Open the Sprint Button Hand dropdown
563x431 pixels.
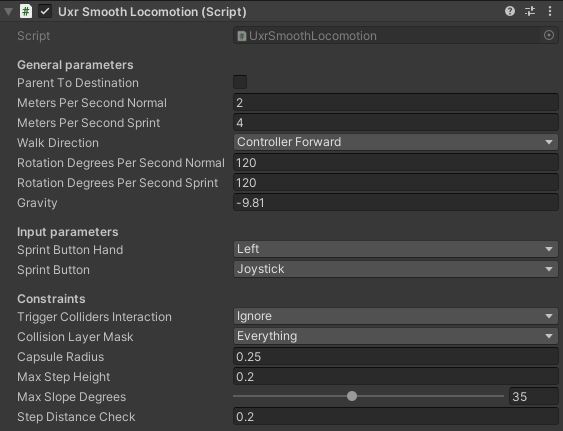coord(396,249)
